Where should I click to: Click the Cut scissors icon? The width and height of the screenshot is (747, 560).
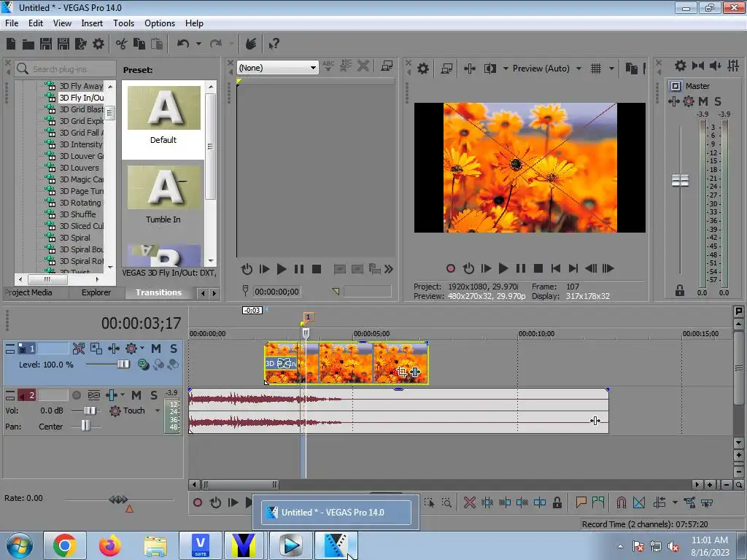[x=122, y=44]
